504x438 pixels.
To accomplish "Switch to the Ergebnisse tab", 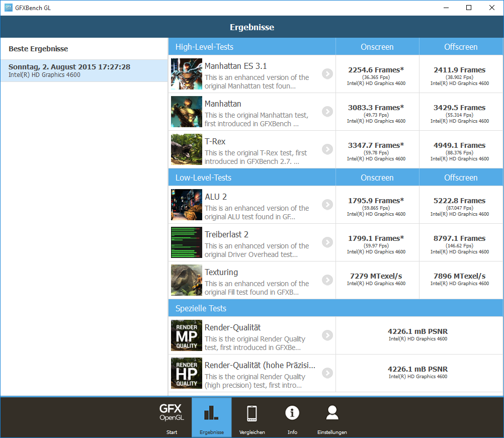I will point(211,417).
